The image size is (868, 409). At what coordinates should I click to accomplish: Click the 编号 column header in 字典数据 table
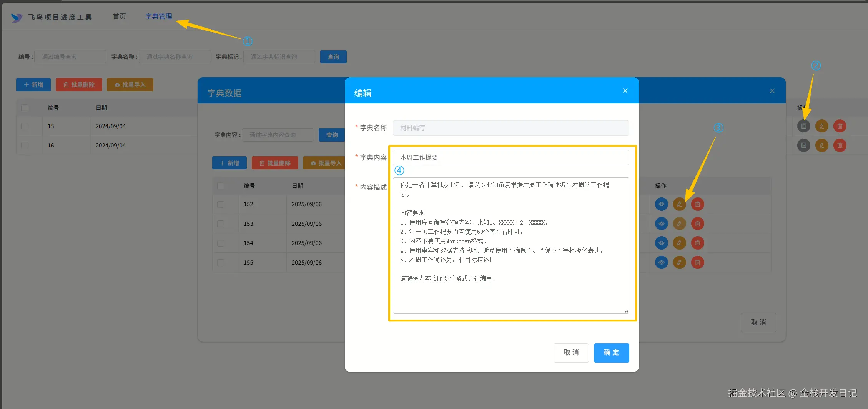click(249, 185)
